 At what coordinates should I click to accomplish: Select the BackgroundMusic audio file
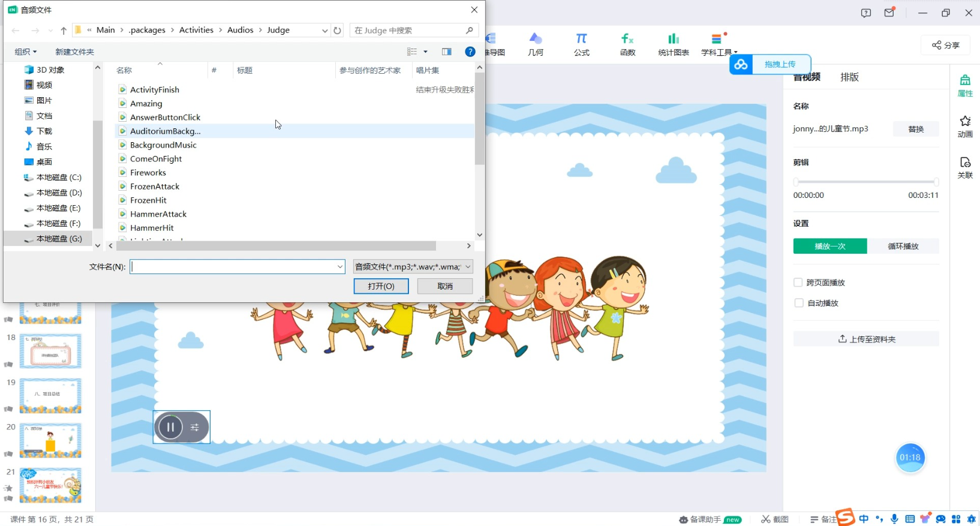[x=163, y=145]
